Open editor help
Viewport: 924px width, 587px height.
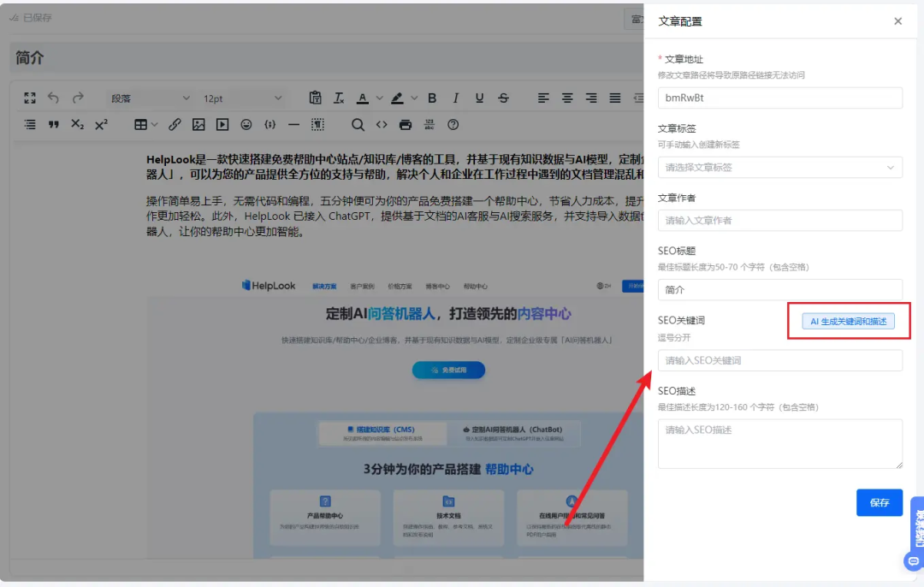453,124
